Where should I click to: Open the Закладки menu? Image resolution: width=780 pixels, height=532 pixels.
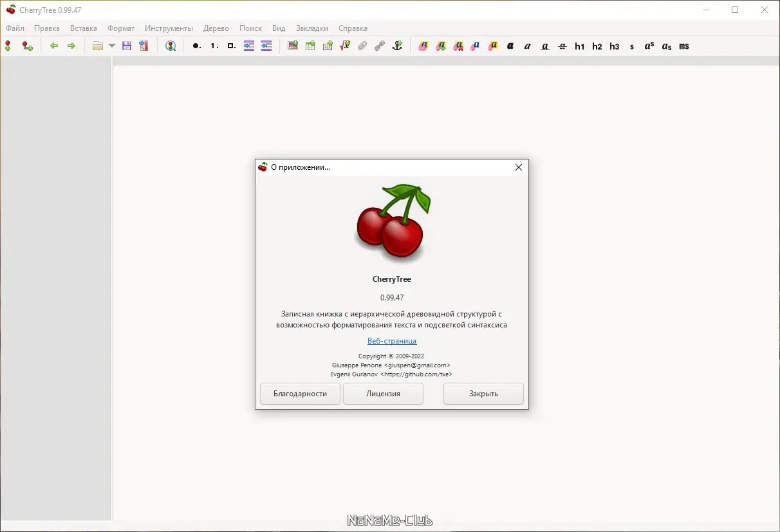click(x=312, y=28)
